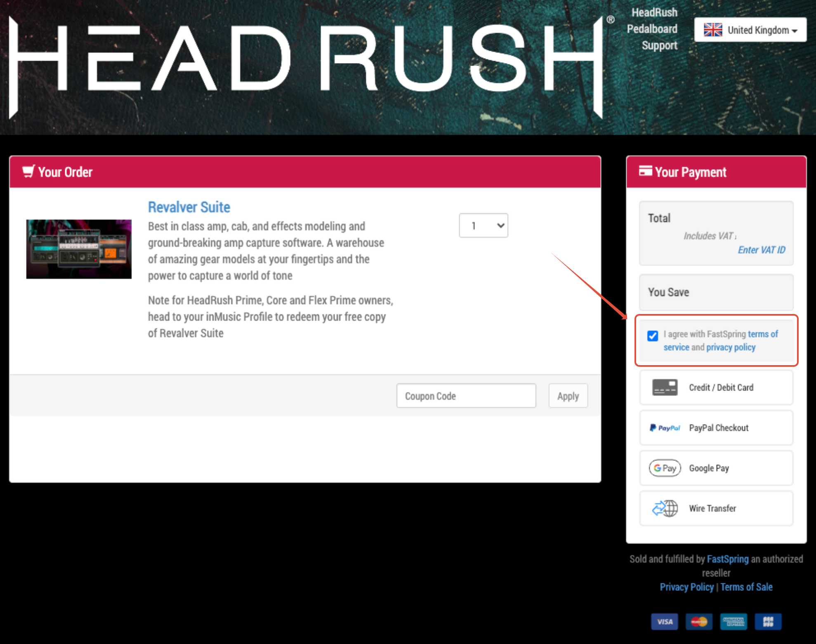Click the American Express badge

tap(733, 621)
